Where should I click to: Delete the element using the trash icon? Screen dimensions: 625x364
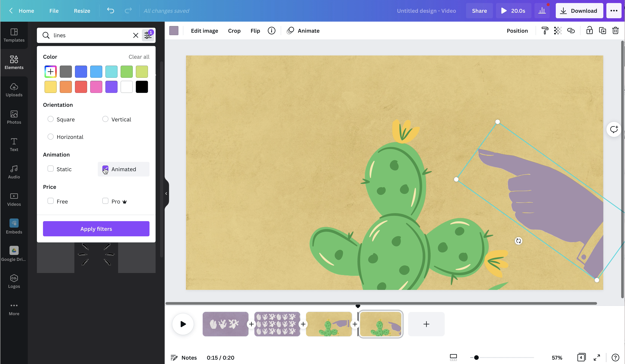coord(615,31)
